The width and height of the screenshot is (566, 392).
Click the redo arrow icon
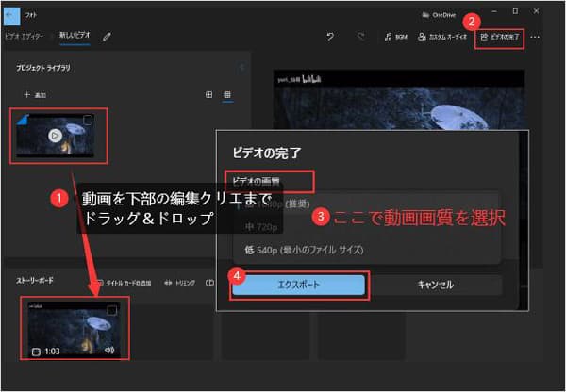click(360, 36)
